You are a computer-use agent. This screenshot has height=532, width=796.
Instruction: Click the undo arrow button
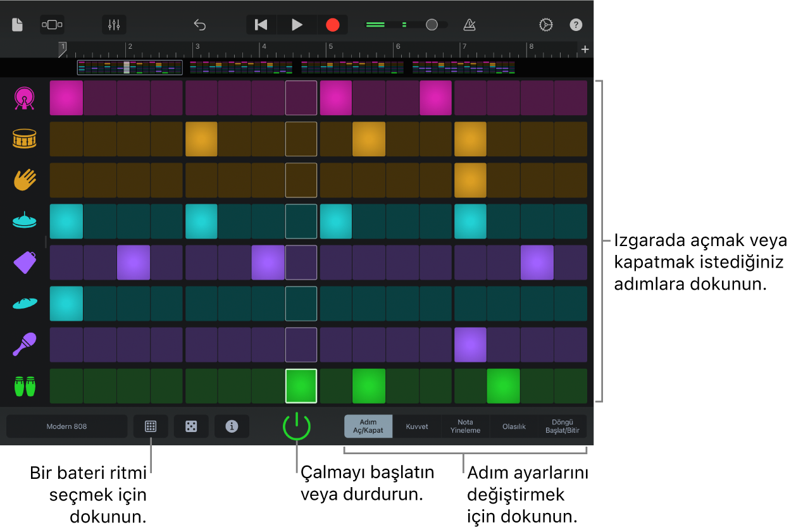(200, 25)
